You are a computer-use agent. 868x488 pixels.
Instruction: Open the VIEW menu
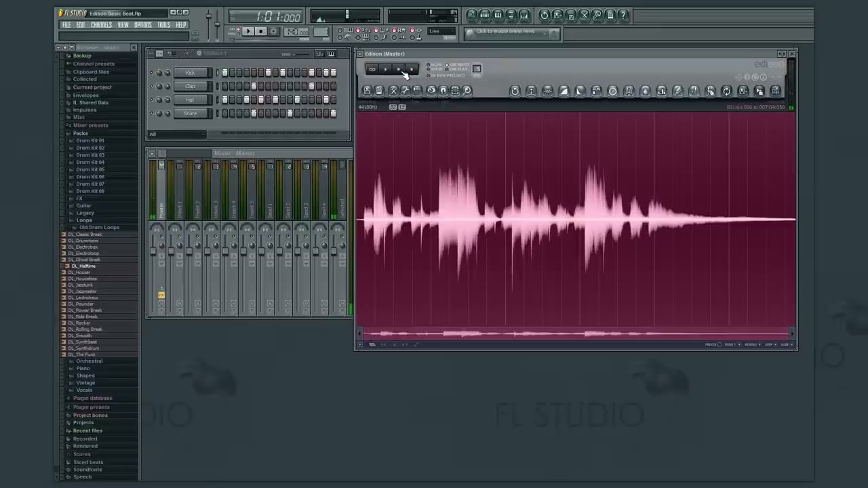coord(123,25)
